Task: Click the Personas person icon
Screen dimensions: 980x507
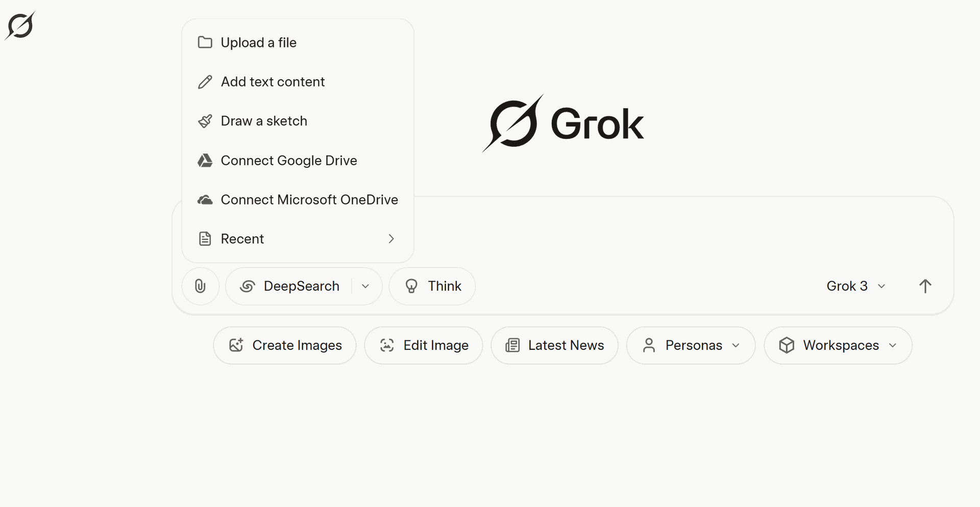Action: click(x=649, y=345)
